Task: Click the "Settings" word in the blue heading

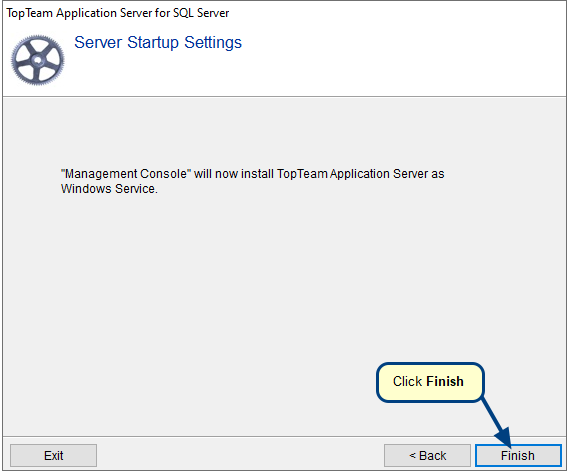Action: point(213,42)
